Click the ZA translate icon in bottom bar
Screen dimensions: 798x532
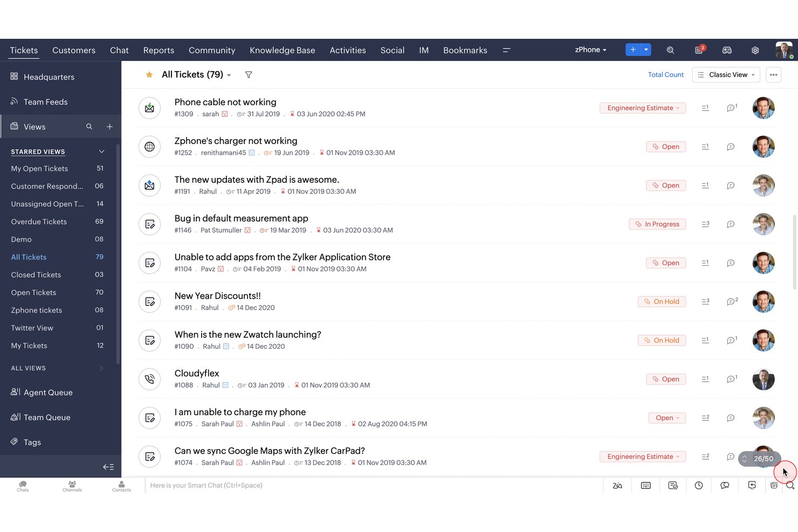tap(617, 486)
